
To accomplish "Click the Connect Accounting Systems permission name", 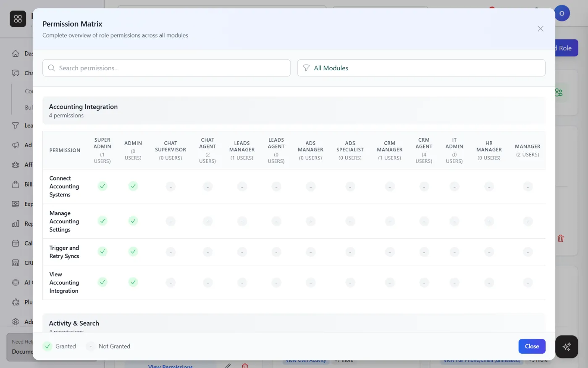I will pyautogui.click(x=64, y=186).
